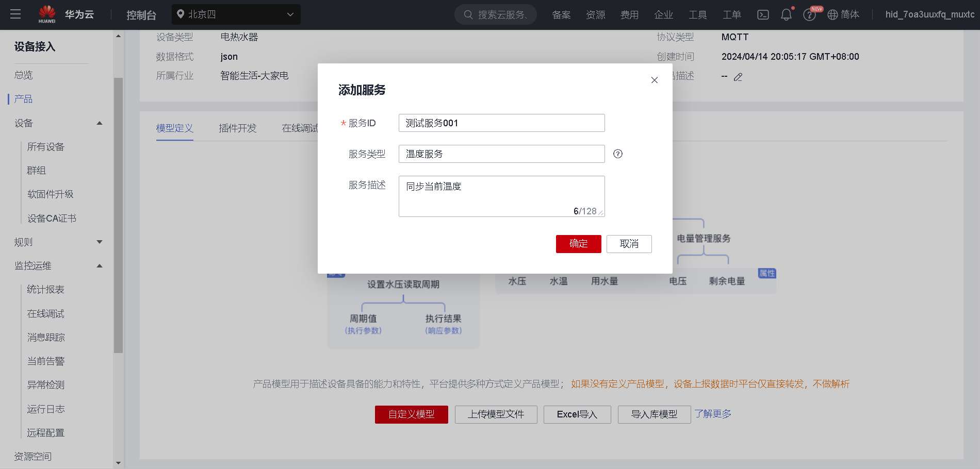Go to the 控制台 console link
Image resolution: width=980 pixels, height=469 pixels.
(x=141, y=15)
